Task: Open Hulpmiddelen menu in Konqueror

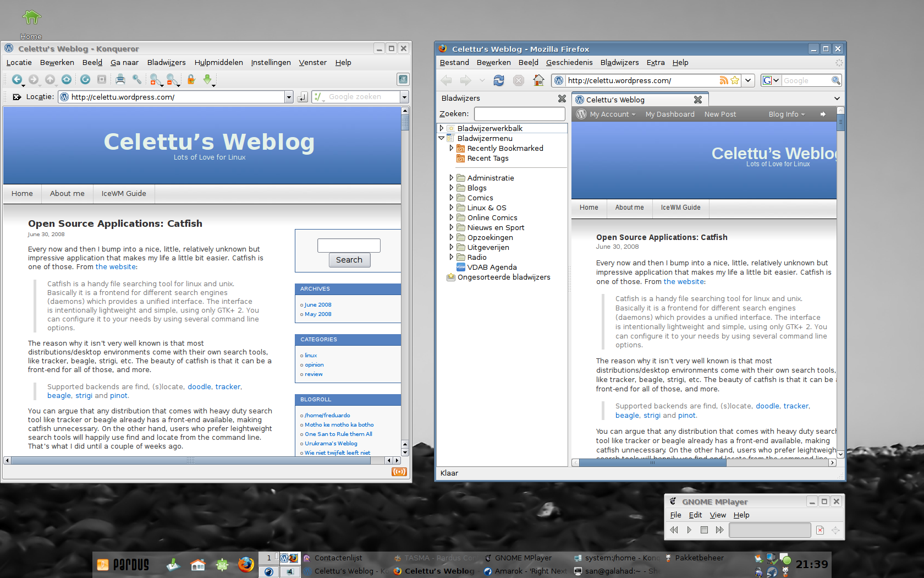Action: pyautogui.click(x=218, y=62)
